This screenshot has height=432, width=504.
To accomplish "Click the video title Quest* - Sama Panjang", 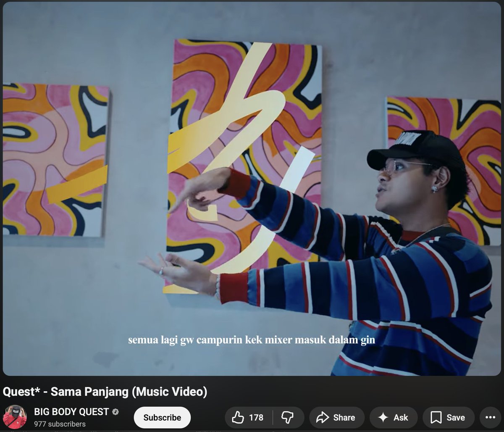I will point(105,392).
